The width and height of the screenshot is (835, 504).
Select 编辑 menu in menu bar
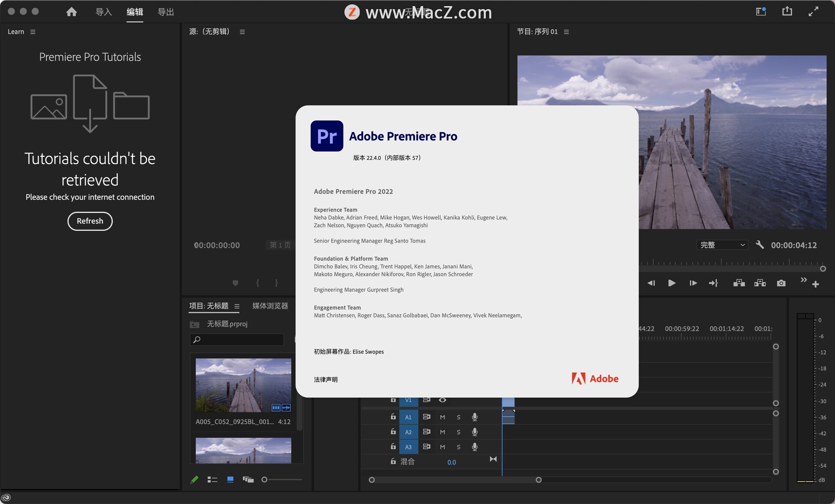click(x=134, y=11)
